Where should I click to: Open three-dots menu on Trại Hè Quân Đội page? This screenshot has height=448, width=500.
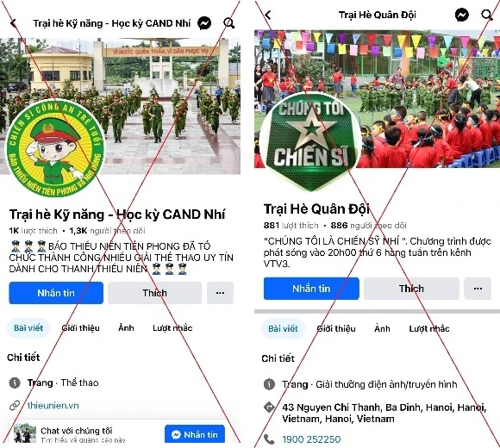[478, 289]
